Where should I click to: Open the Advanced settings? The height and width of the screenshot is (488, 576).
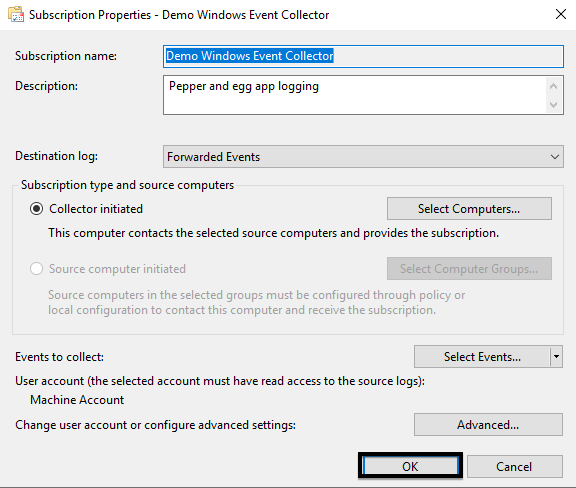tap(488, 425)
